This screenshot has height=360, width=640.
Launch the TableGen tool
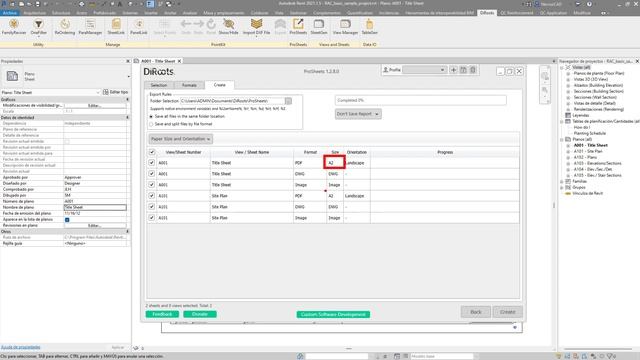coord(369,27)
